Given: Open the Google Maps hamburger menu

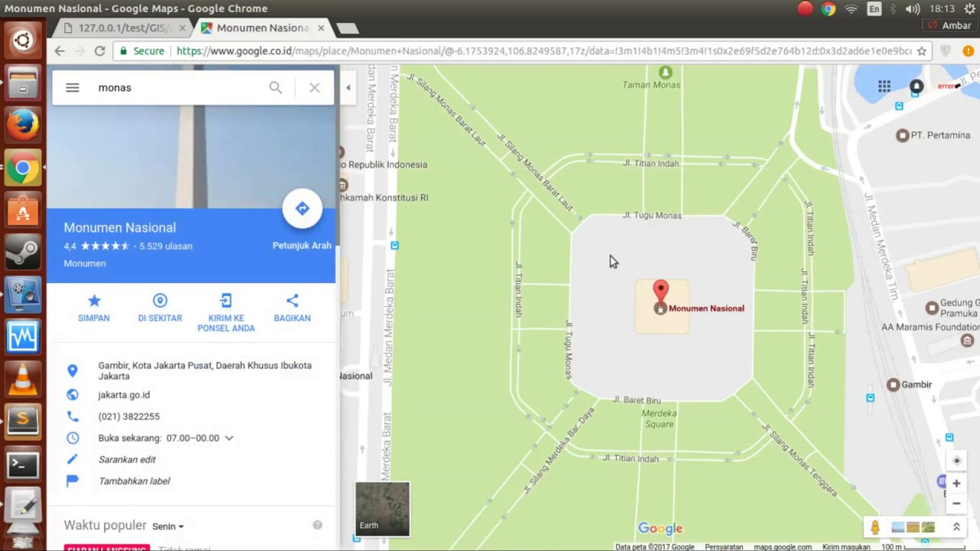Looking at the screenshot, I should pyautogui.click(x=72, y=88).
